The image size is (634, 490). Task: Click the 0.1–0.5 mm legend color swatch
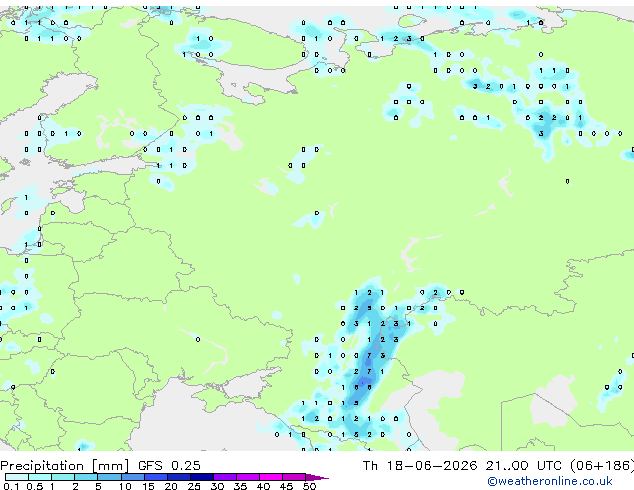pyautogui.click(x=17, y=477)
